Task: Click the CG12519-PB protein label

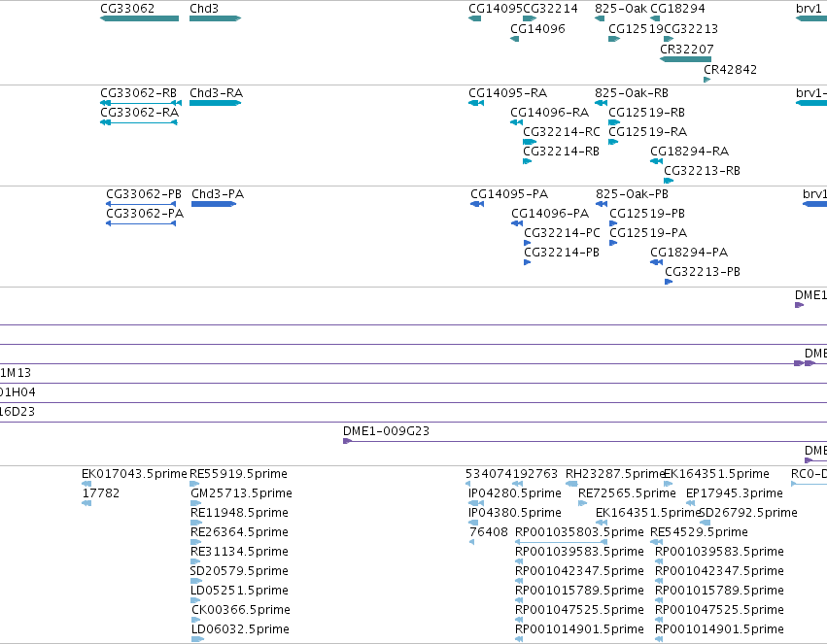Action: [x=647, y=214]
